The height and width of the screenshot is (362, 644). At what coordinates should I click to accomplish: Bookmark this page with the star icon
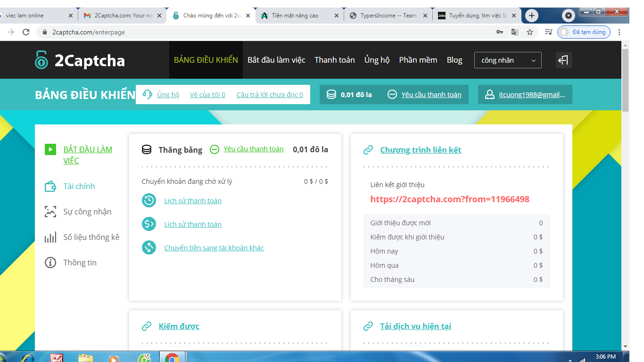pos(530,32)
